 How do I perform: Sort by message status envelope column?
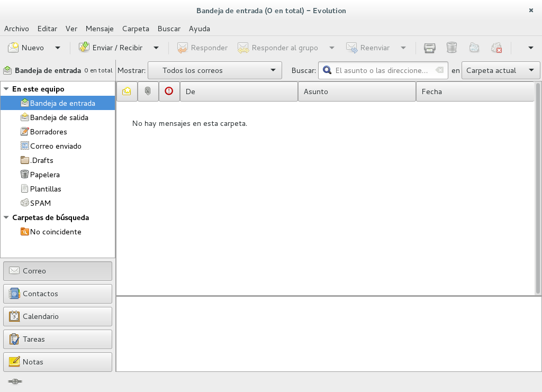127,92
